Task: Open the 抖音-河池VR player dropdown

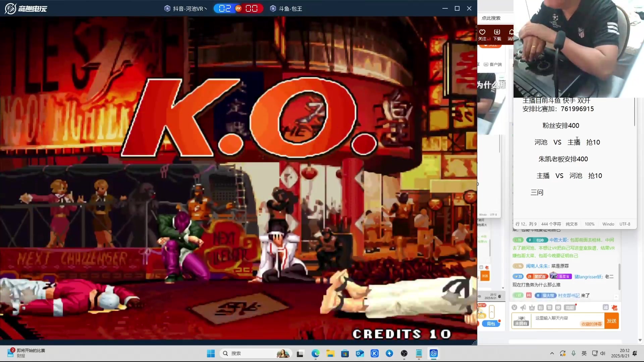Action: pos(186,9)
